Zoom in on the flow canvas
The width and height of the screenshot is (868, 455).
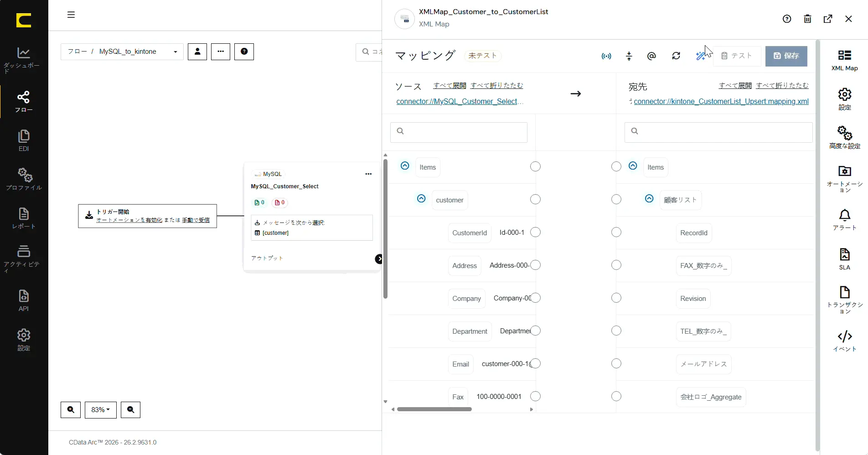[x=71, y=410]
